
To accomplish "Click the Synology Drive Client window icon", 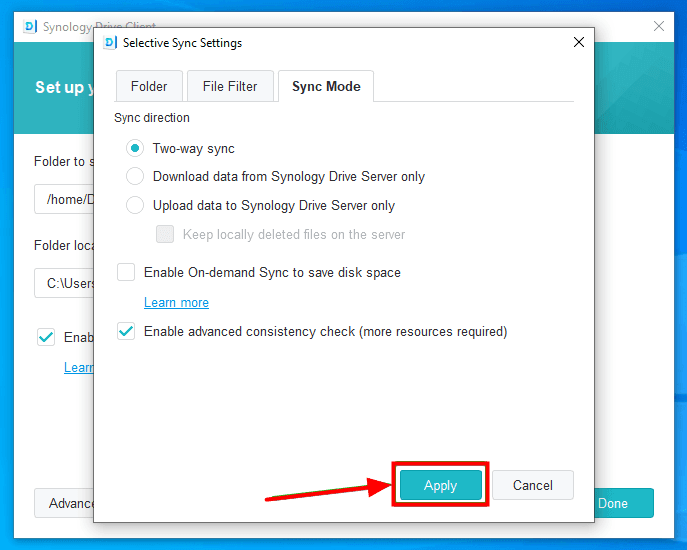I will pos(29,26).
